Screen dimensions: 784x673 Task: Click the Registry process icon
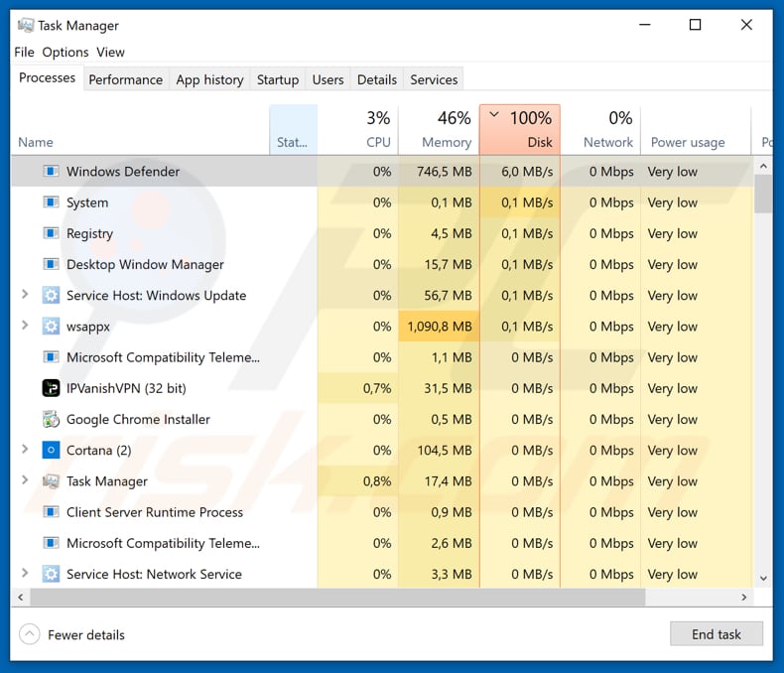coord(51,233)
